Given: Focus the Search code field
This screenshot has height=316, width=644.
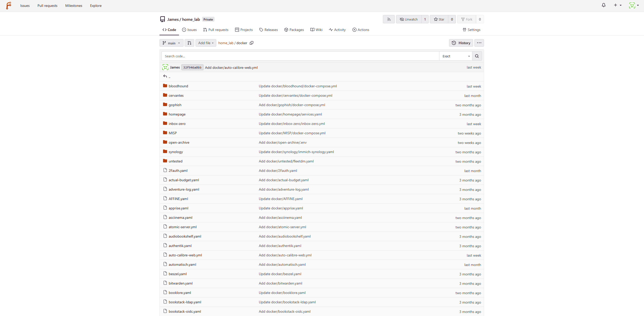Looking at the screenshot, I should (x=300, y=56).
